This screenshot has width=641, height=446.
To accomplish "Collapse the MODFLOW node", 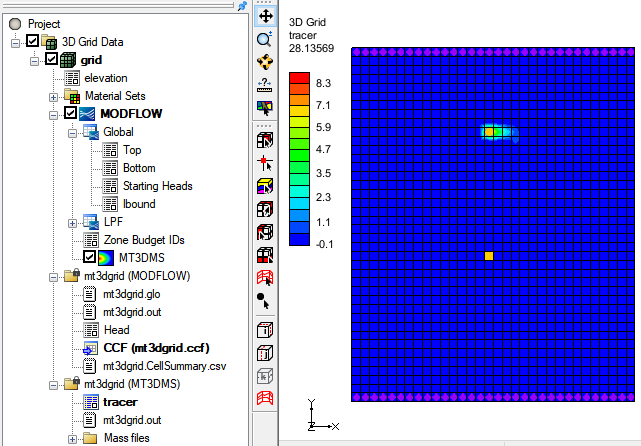I will [53, 115].
